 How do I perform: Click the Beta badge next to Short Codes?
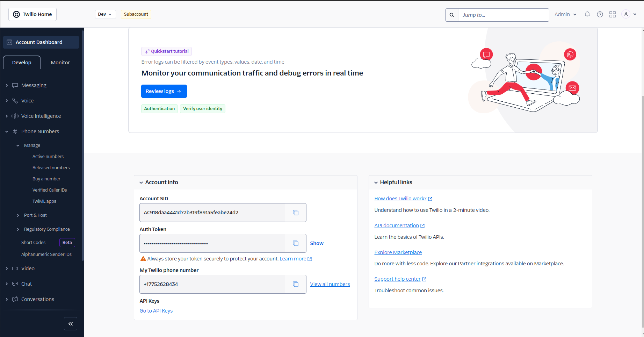point(67,243)
